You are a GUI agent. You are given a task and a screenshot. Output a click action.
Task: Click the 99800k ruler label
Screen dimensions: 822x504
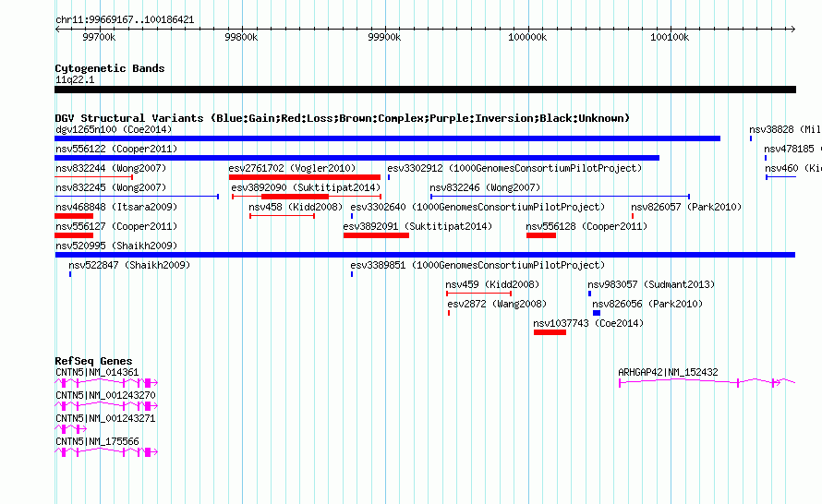(241, 37)
